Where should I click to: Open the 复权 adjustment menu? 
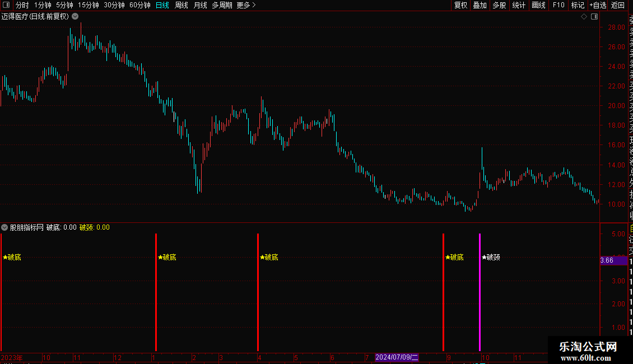tap(460, 5)
